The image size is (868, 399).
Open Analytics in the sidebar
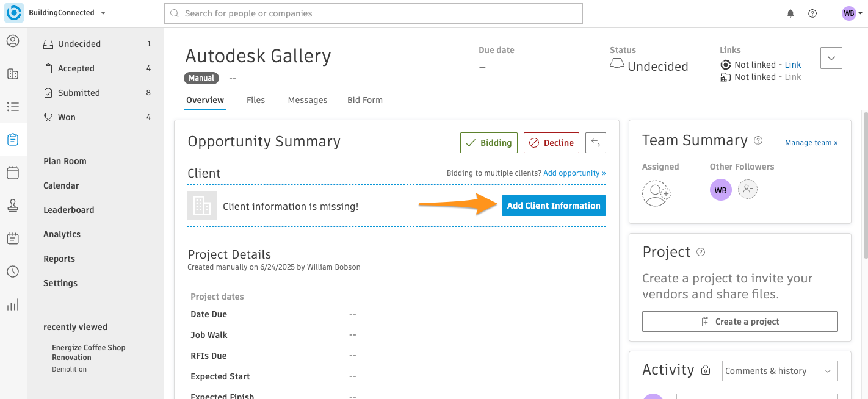pyautogui.click(x=62, y=234)
